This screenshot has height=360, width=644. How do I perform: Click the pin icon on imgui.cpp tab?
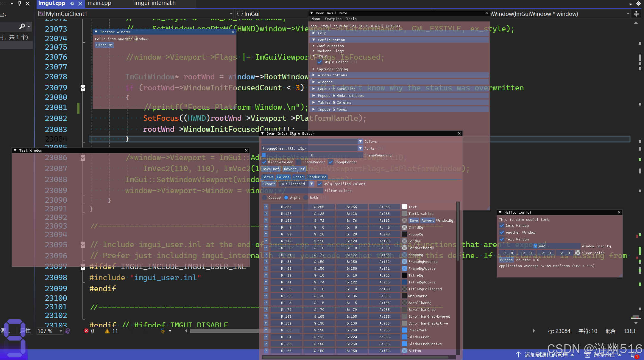coord(72,4)
